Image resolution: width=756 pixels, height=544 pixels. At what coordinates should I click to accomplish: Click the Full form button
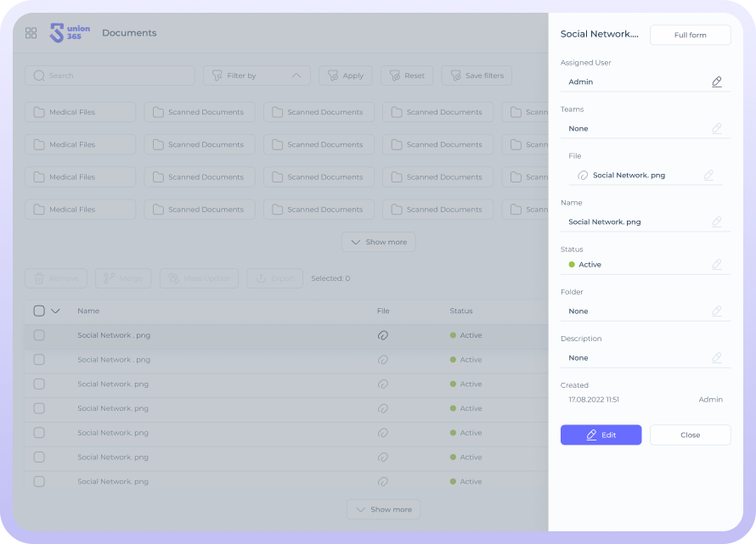tap(690, 35)
